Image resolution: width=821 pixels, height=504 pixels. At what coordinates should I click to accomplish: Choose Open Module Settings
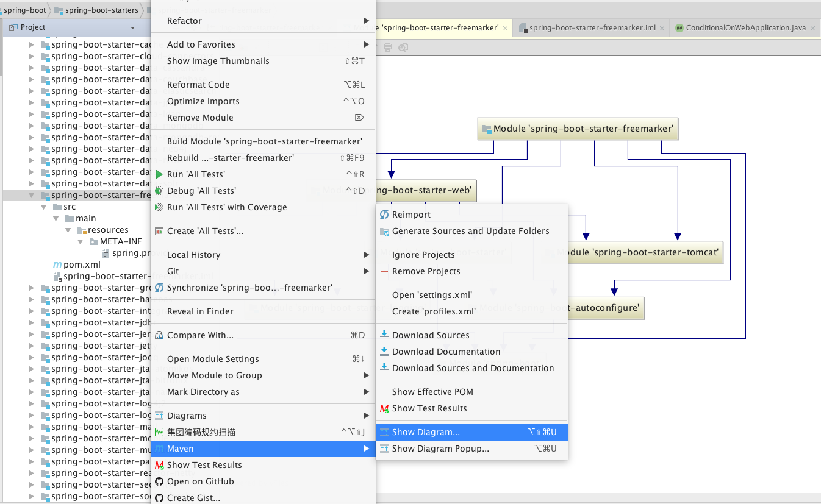pos(263,359)
